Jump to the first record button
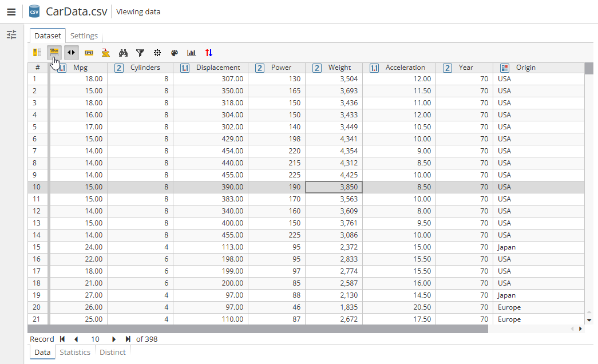 point(62,339)
